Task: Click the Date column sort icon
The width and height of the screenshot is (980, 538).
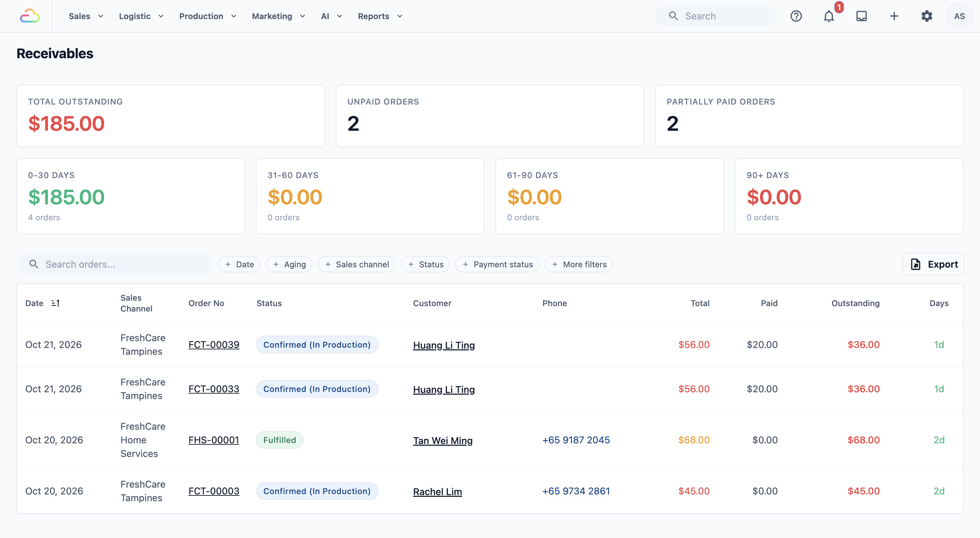Action: click(x=55, y=303)
